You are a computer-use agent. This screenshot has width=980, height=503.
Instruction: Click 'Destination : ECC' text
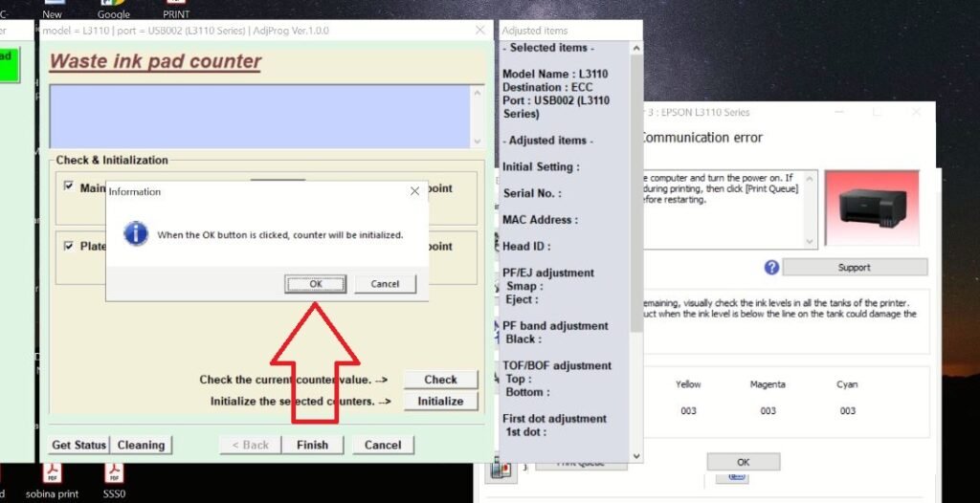(547, 87)
